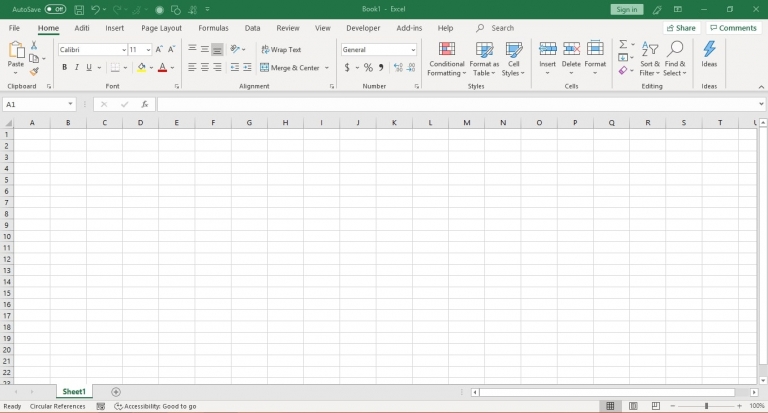Switch to the Formulas tab
Viewport: 768px width, 413px height.
213,28
